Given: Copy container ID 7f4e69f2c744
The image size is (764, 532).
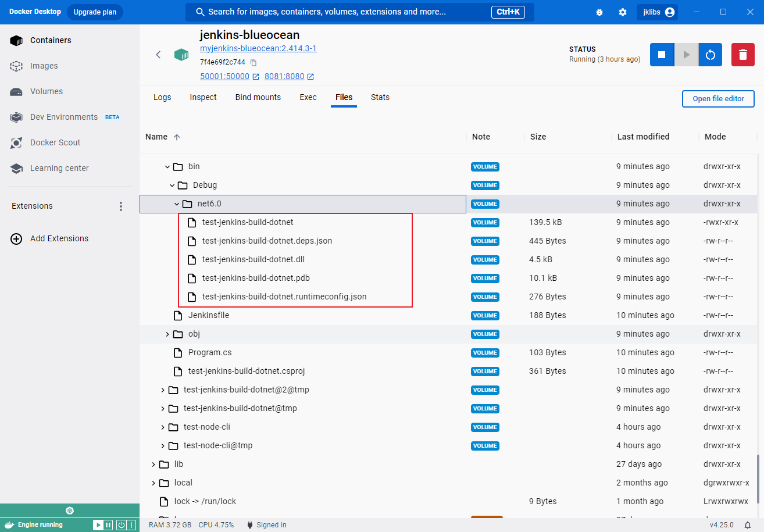Looking at the screenshot, I should click(x=254, y=62).
